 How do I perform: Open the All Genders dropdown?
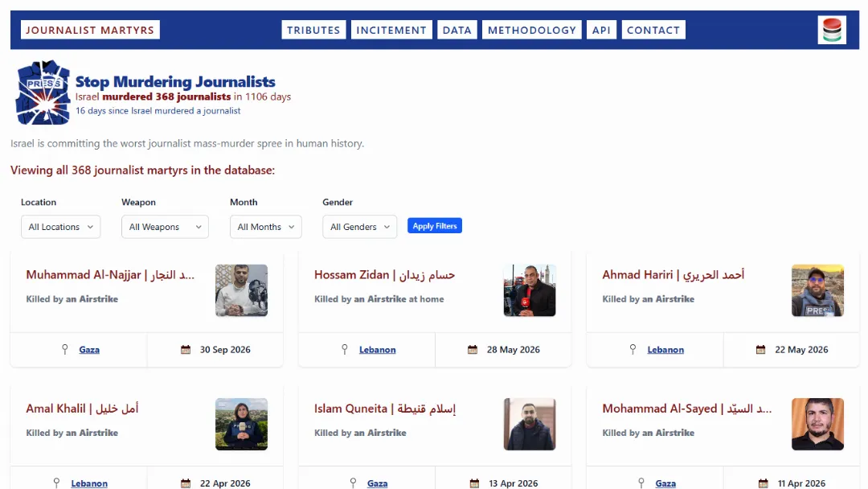click(360, 227)
